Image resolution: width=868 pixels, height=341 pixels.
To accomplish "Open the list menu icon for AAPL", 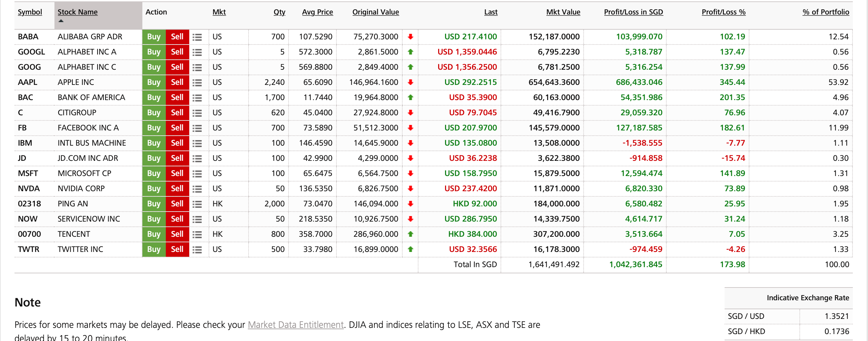I will tap(197, 82).
